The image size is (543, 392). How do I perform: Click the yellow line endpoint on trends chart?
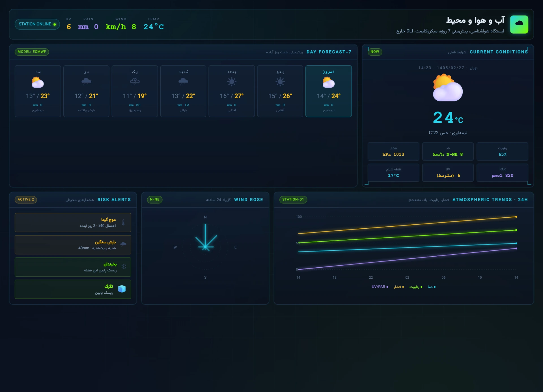coord(516,217)
